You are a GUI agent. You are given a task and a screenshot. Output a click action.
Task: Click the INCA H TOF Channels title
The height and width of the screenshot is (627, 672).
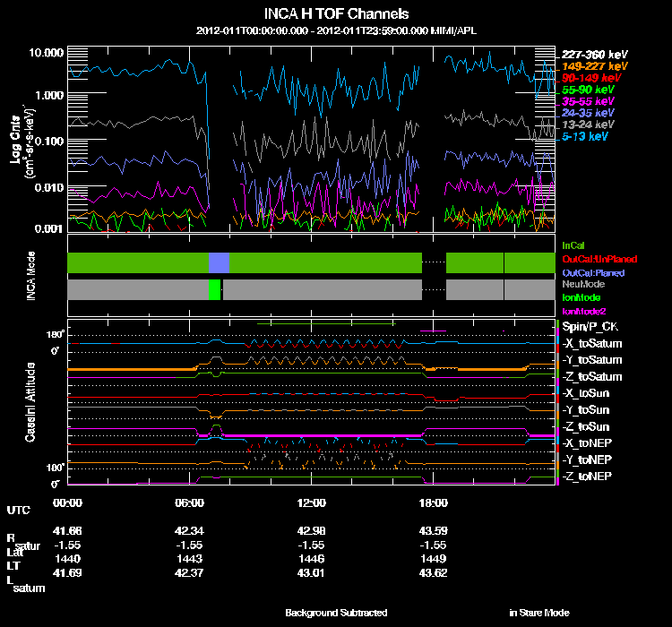pos(336,14)
